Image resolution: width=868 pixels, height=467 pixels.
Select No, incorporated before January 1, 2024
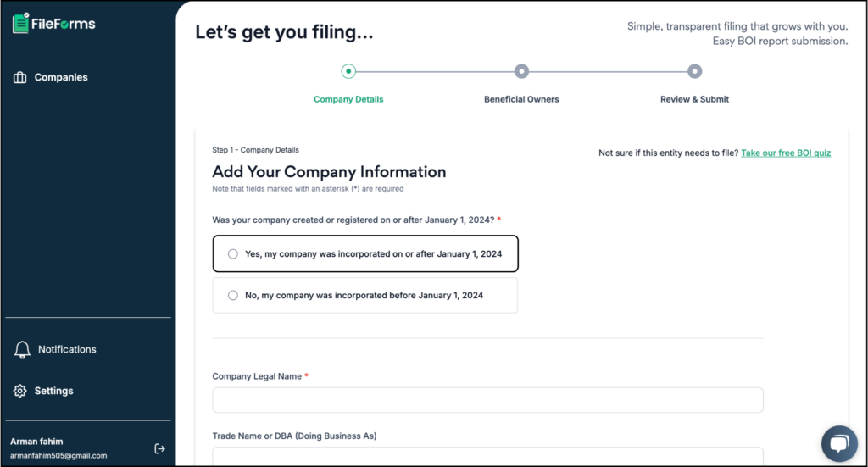[365, 296]
